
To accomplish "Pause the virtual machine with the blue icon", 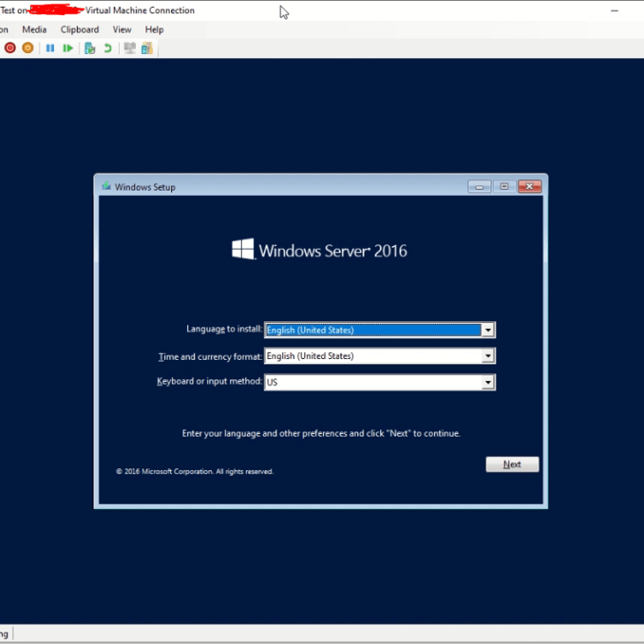I will click(50, 49).
